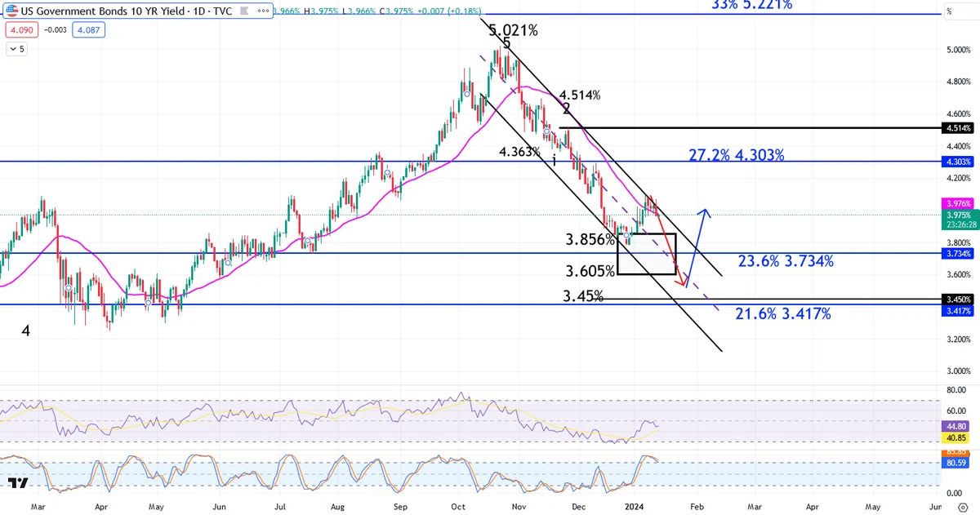Select the '23.6% 3.734%' Fibonacci annotation

click(x=786, y=261)
